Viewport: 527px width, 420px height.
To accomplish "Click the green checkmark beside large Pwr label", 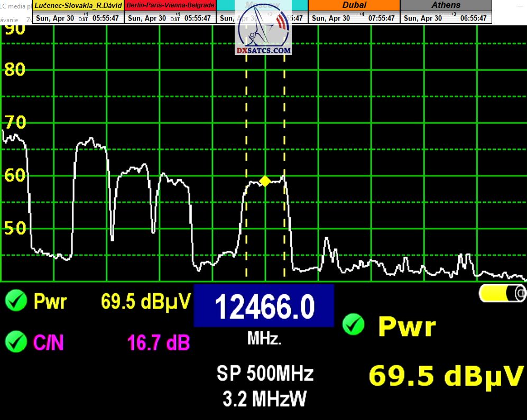I will click(x=353, y=325).
